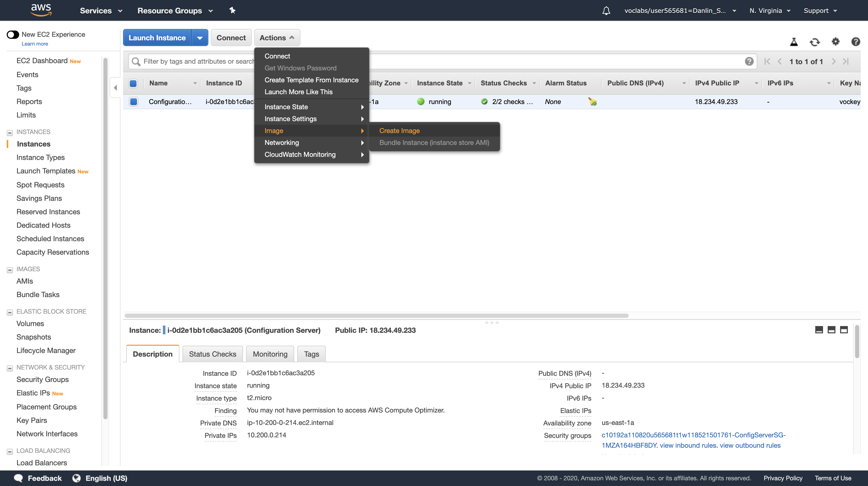The height and width of the screenshot is (486, 868).
Task: Click the alarm status add icon
Action: [x=592, y=101]
